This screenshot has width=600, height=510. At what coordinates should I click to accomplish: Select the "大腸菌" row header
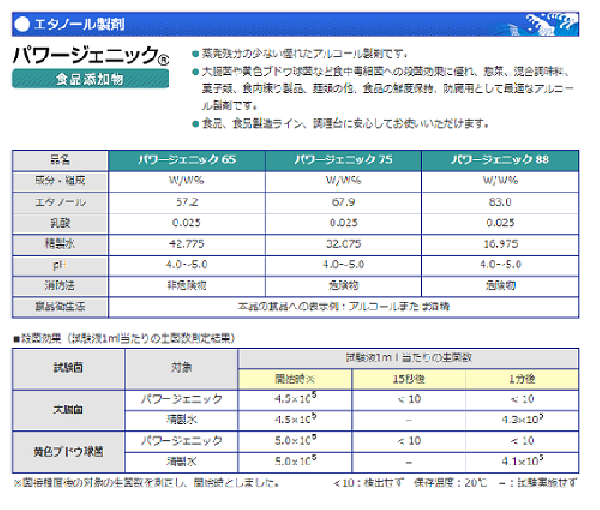[68, 410]
